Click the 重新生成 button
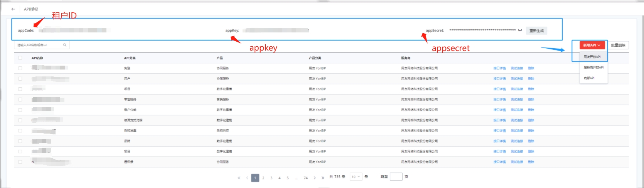This screenshot has width=644, height=188. click(x=536, y=30)
